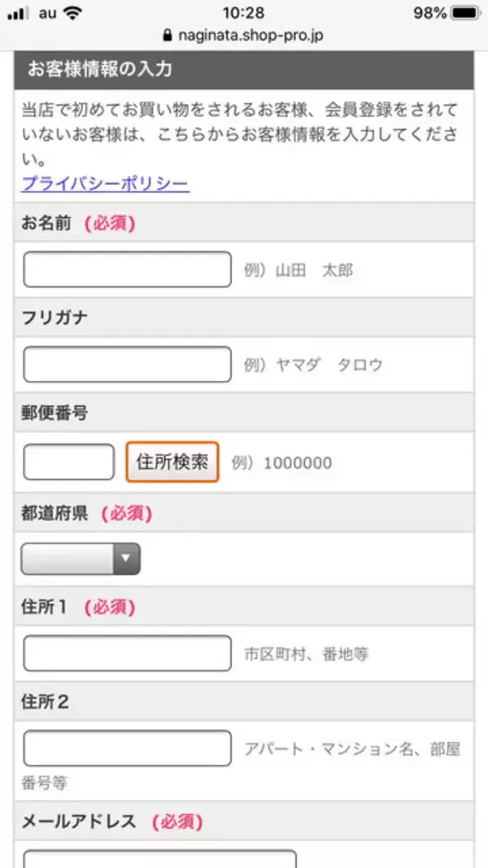This screenshot has height=868, width=488.
Task: Tap the メールアドレス email input field
Action: pos(159,858)
